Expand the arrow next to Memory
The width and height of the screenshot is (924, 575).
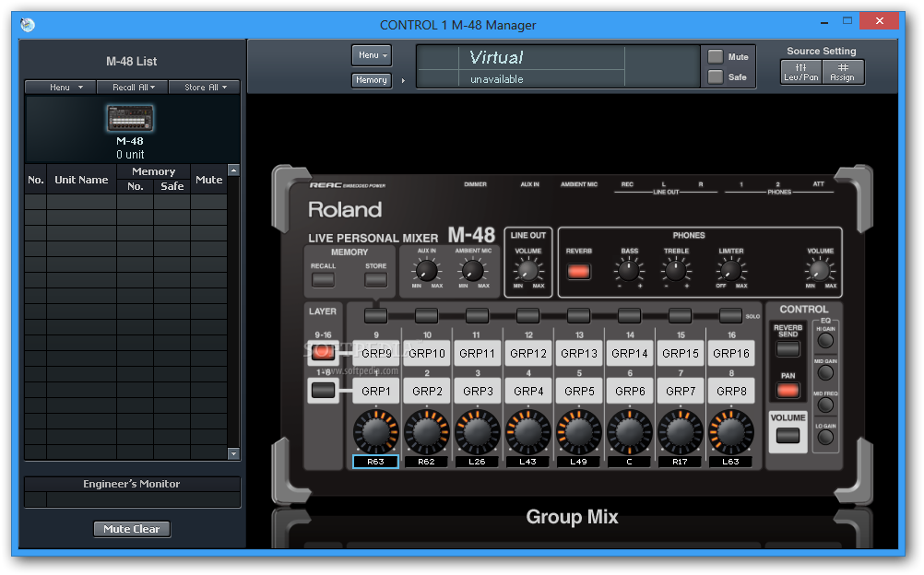(403, 81)
